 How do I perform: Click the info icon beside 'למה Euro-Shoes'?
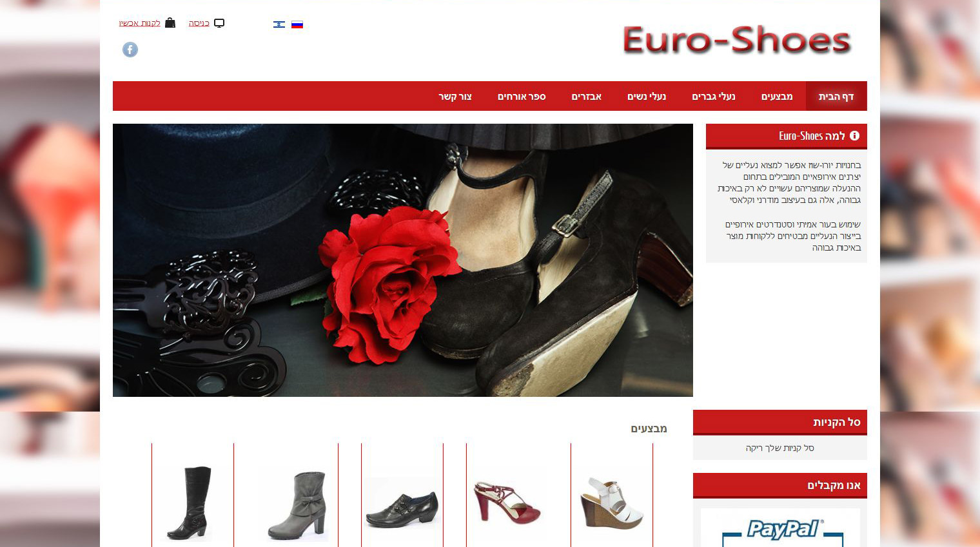(x=854, y=135)
